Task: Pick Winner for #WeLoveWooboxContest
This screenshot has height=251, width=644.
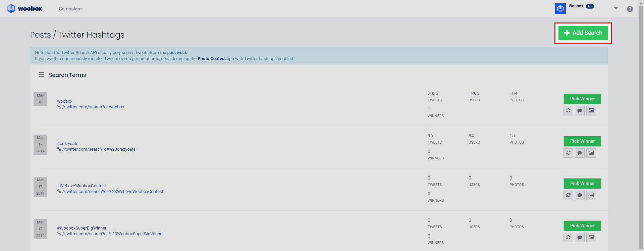Action: pos(582,184)
